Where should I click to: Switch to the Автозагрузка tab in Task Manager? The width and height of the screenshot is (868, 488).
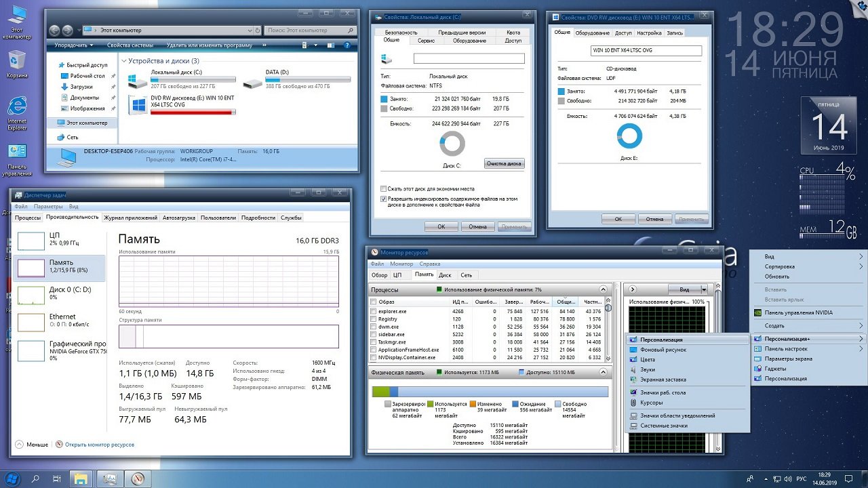[179, 218]
